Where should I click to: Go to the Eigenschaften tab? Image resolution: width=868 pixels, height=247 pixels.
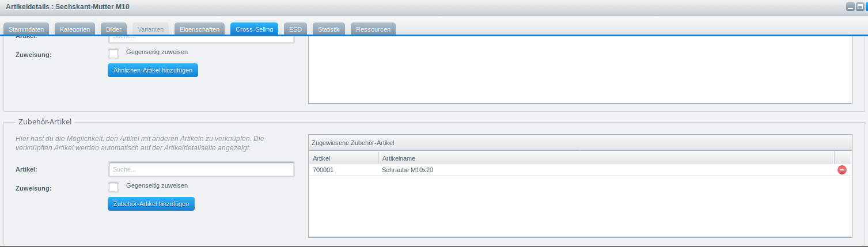[x=199, y=29]
